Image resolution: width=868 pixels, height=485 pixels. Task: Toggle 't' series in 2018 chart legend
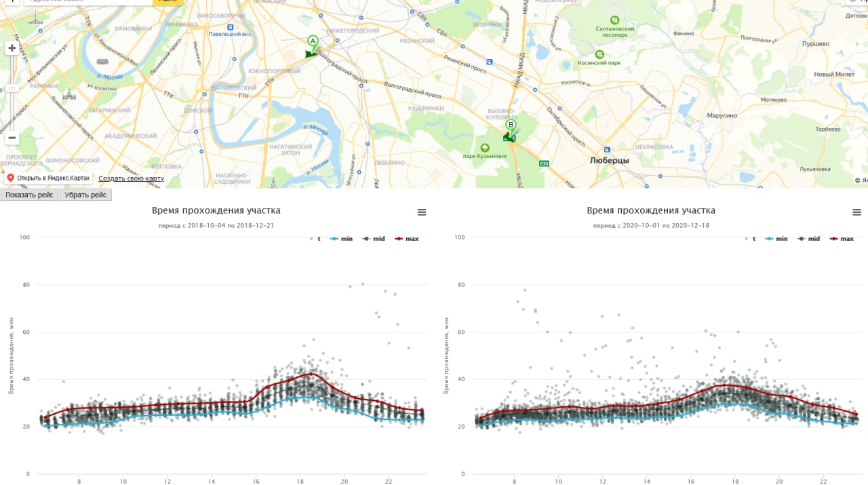click(315, 239)
